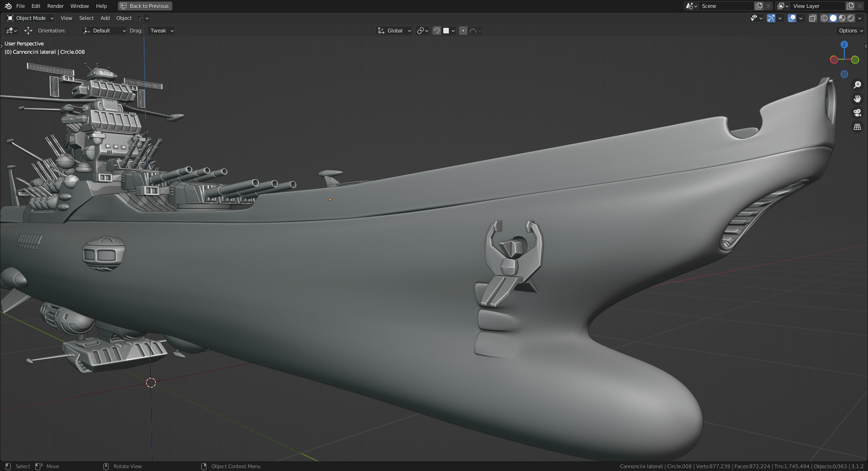Viewport: 868px width, 471px height.
Task: Expand the overlays options arrow
Action: pyautogui.click(x=801, y=18)
